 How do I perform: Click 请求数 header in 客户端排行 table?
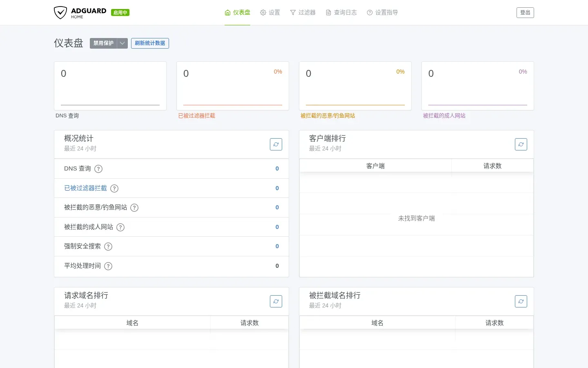[x=492, y=166]
